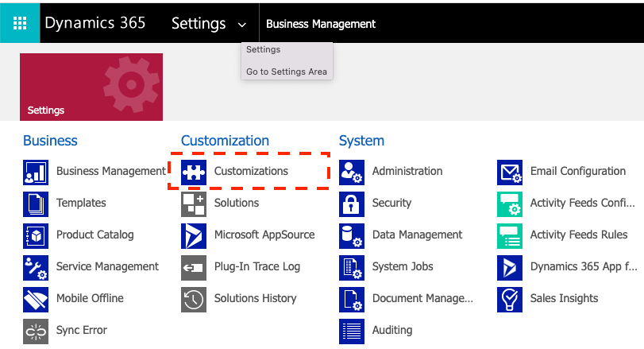The width and height of the screenshot is (644, 349).
Task: Open Solutions History link
Action: [x=255, y=298]
